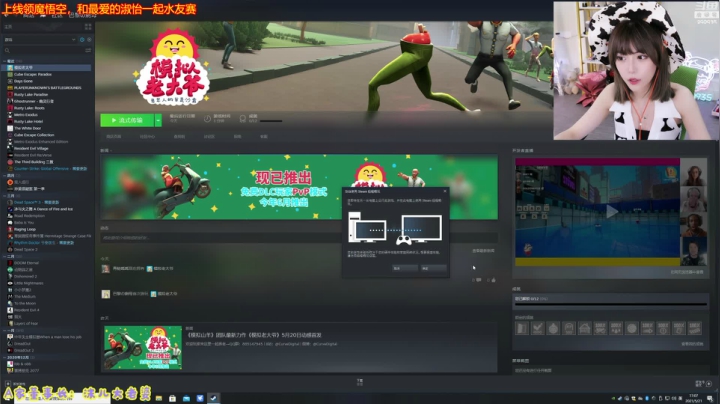The image size is (720, 404).
Task: Open advanced filter settings icon
Action: pyautogui.click(x=88, y=50)
